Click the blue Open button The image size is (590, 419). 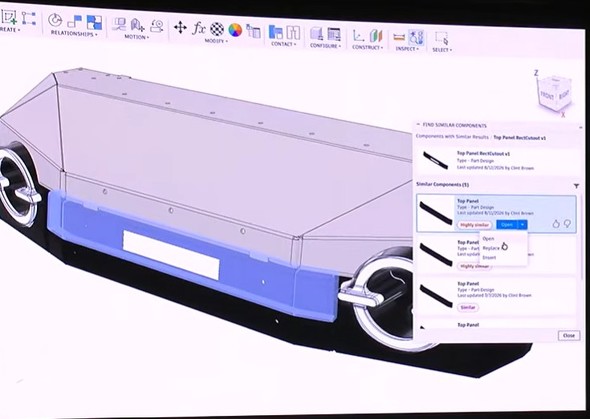click(507, 225)
